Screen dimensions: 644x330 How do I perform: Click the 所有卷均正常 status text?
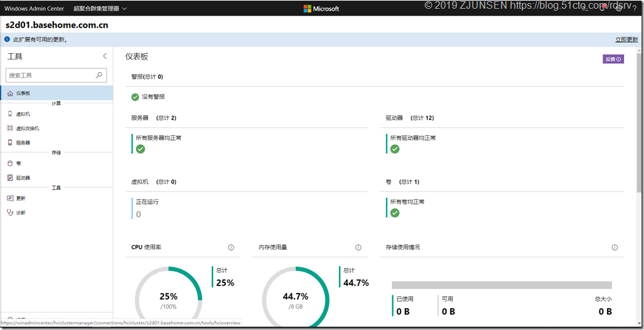point(407,202)
